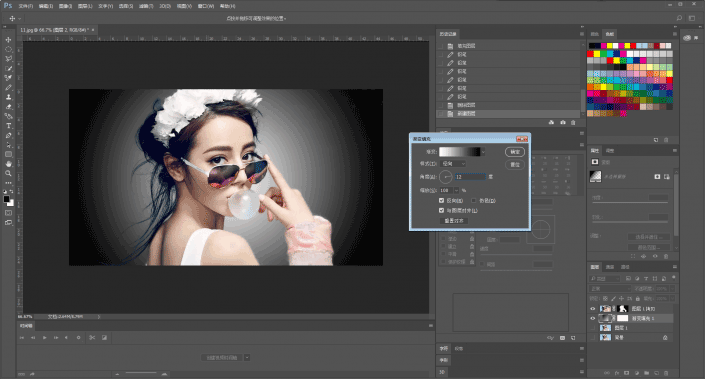This screenshot has height=379, width=705.
Task: Enable the Dither checkbox in the gradient dialog
Action: coord(473,201)
